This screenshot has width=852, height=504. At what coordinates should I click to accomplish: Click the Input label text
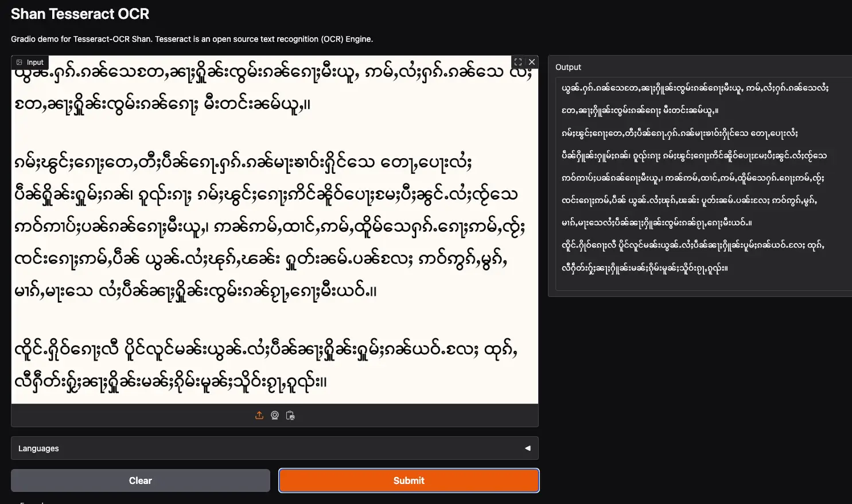(35, 62)
